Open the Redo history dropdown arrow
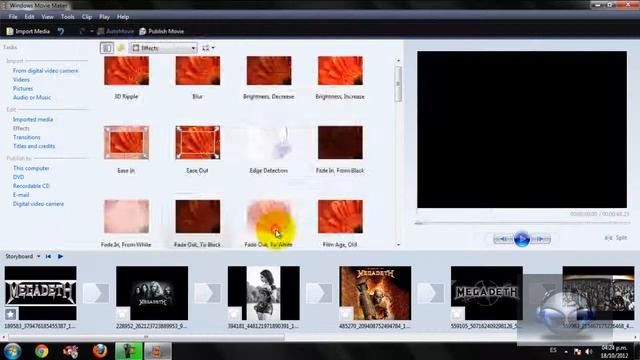 (91, 31)
